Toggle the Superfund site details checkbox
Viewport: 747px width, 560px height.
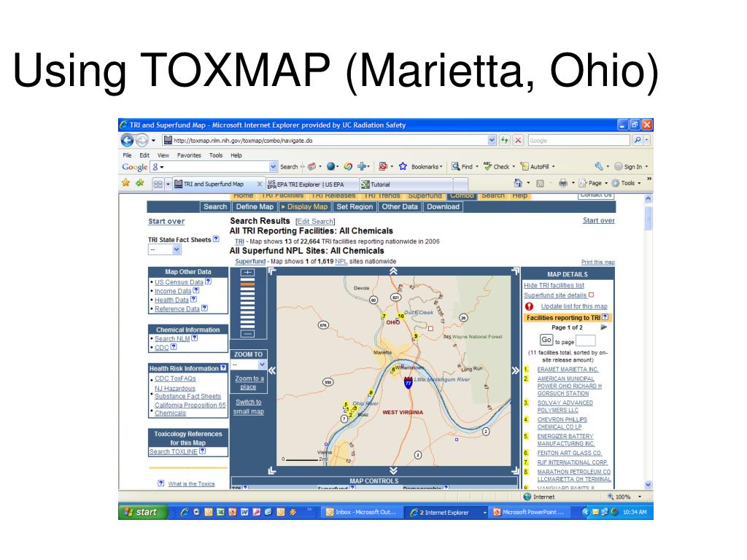pos(591,295)
